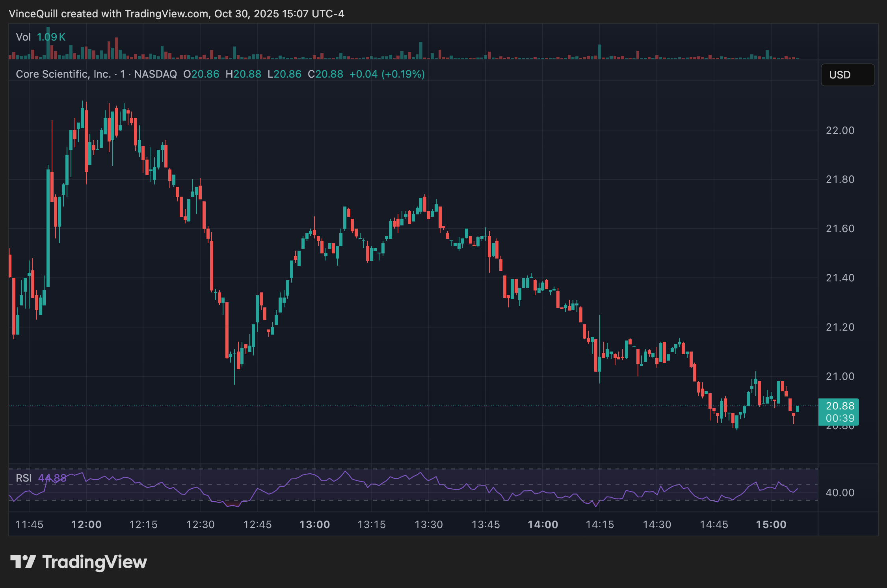Click the 40.00 RSI scale label

(840, 493)
